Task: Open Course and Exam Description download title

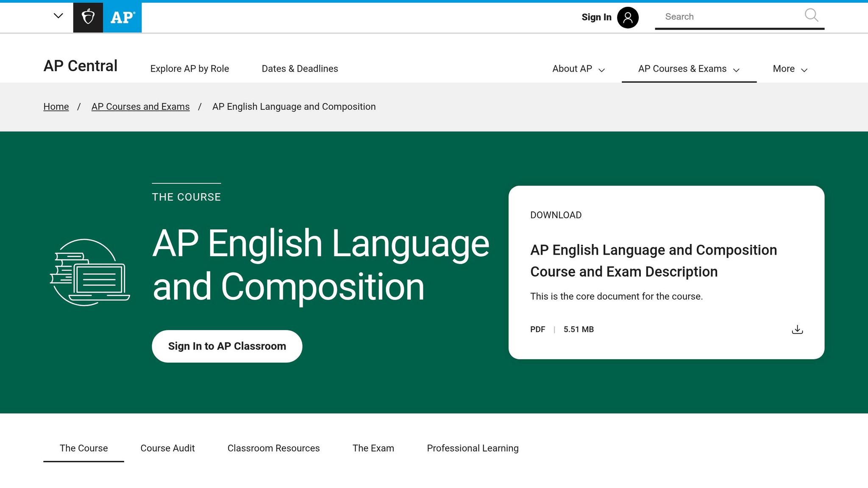Action: click(x=653, y=261)
